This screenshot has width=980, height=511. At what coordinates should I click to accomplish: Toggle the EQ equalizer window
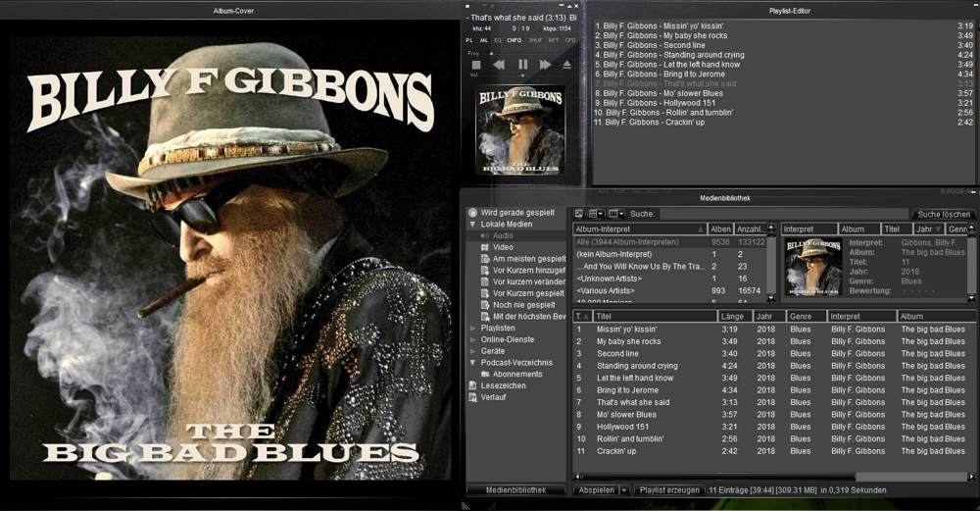click(497, 40)
